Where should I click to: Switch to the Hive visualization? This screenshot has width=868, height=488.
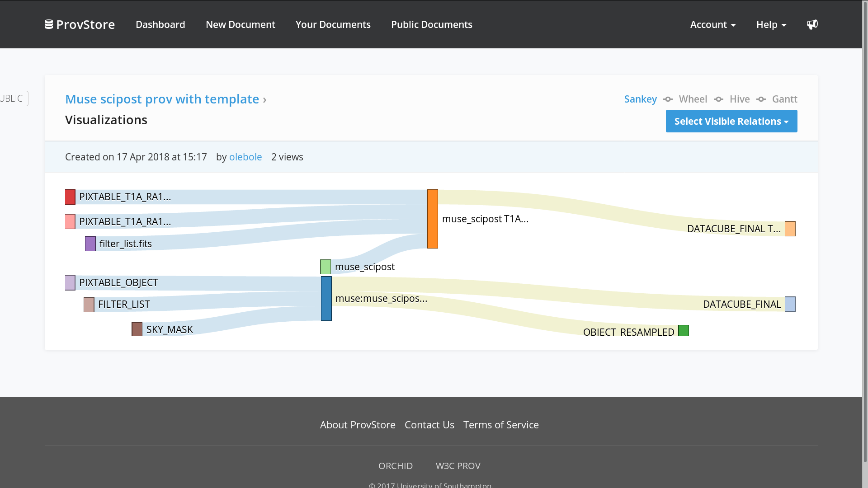pyautogui.click(x=740, y=99)
